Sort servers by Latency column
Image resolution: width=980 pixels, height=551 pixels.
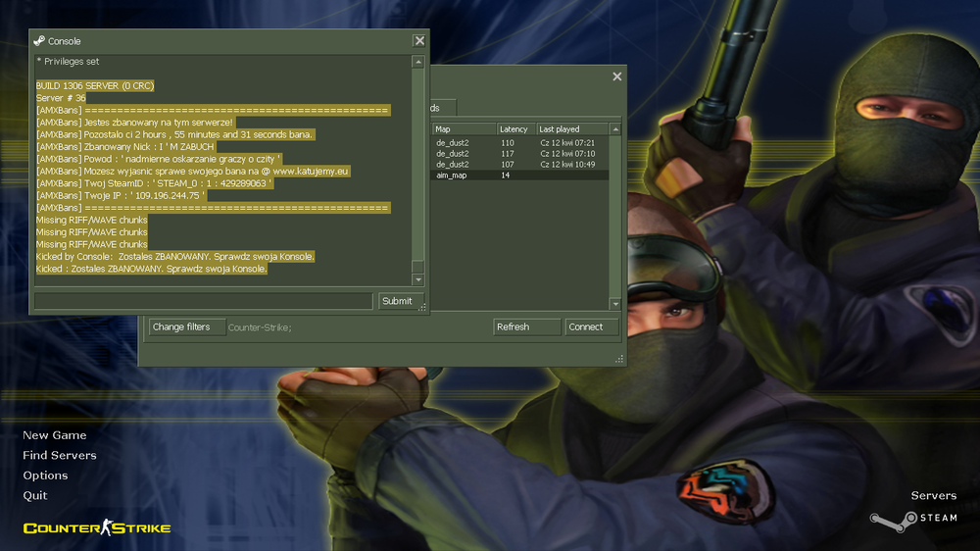click(x=515, y=128)
